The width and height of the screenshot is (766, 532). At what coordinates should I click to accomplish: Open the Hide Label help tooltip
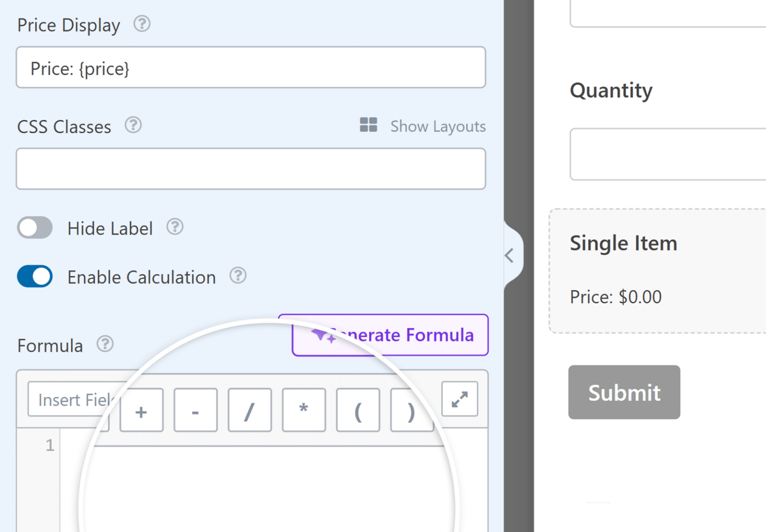(x=175, y=227)
